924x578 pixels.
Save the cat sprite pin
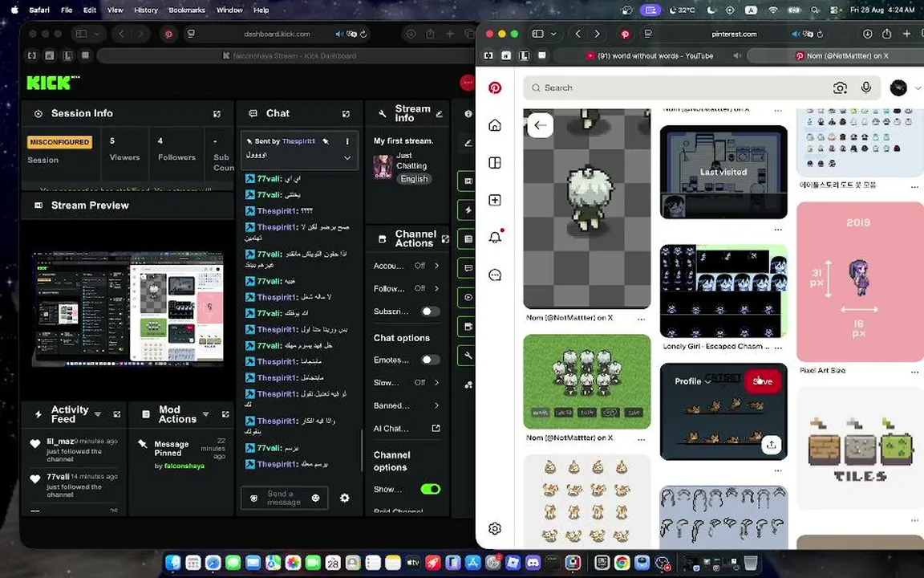point(763,381)
